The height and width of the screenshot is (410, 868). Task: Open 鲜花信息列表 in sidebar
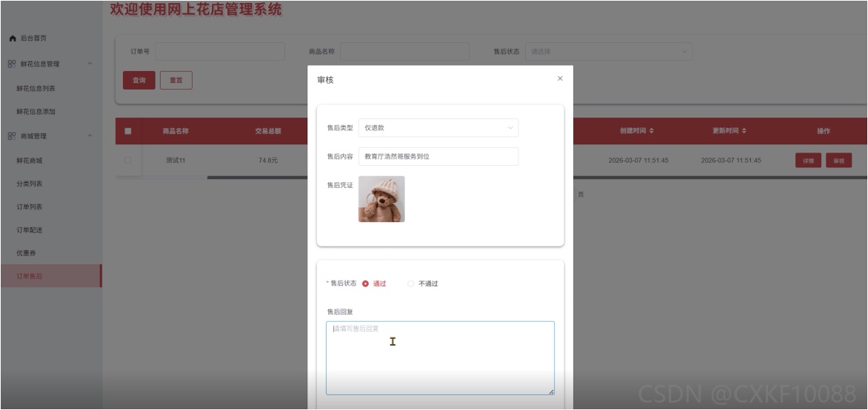coord(36,89)
